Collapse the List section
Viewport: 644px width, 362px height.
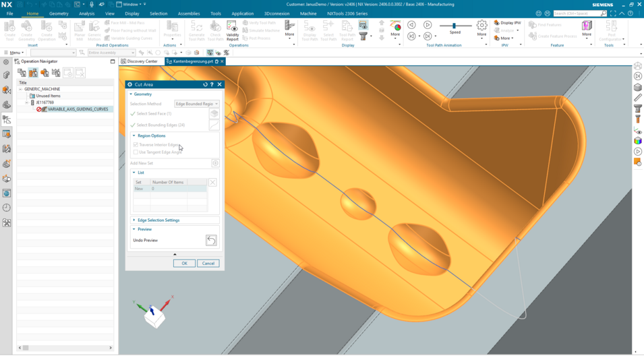[134, 173]
